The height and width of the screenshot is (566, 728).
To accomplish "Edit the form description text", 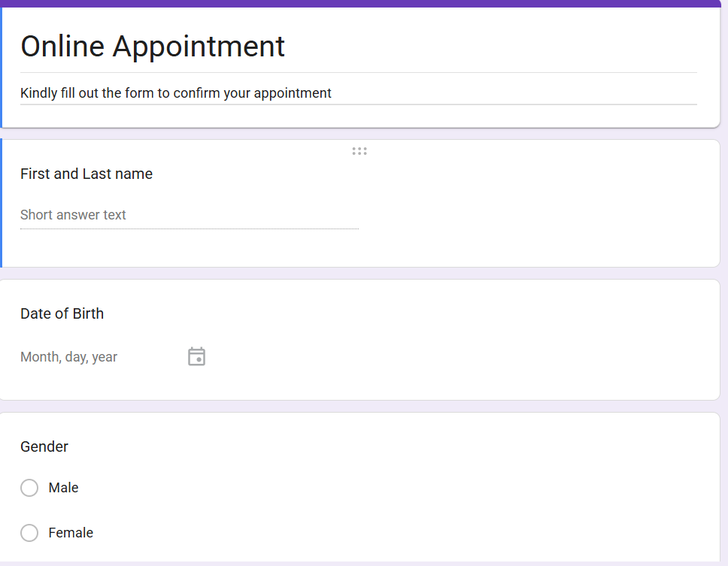I will 176,93.
